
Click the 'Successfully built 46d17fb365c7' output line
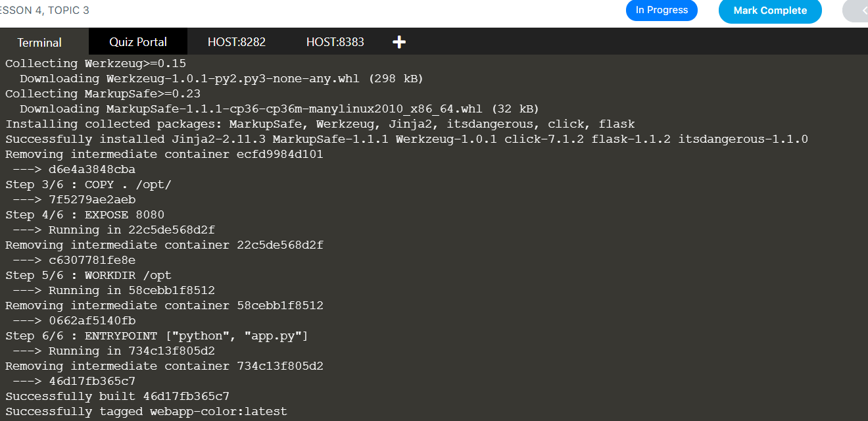click(117, 397)
